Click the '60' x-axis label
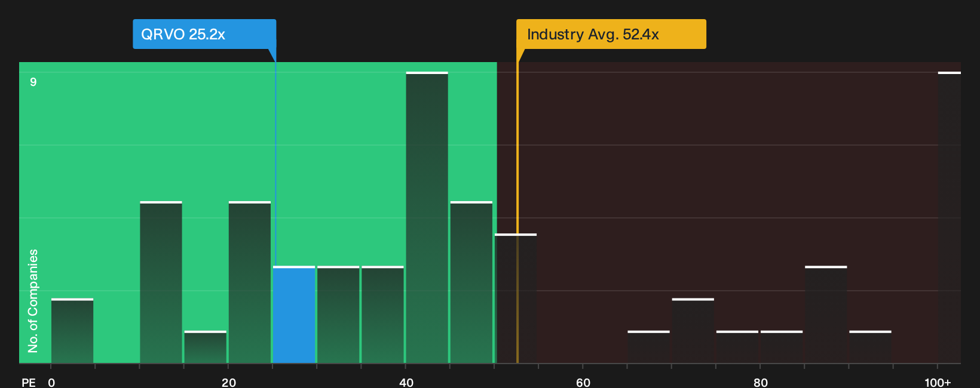 583,382
